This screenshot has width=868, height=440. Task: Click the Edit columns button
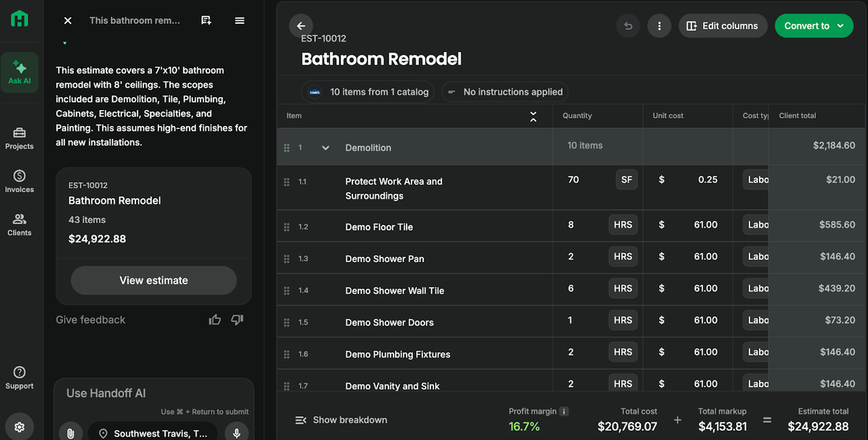[x=722, y=26]
